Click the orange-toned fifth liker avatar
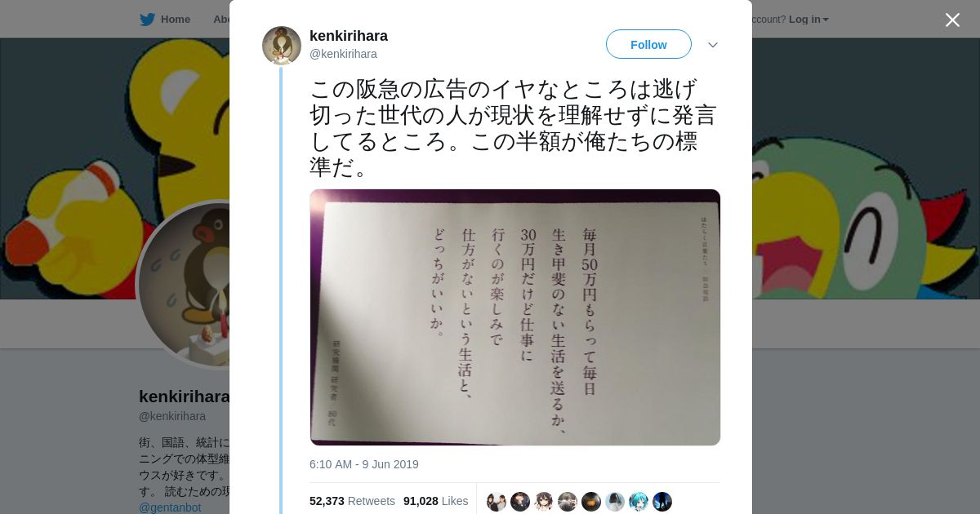The width and height of the screenshot is (980, 514). click(x=591, y=502)
